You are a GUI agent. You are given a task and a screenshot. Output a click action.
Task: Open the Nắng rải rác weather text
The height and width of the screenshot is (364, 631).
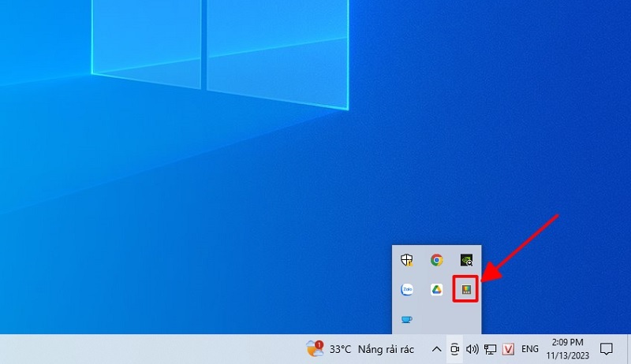tap(384, 348)
